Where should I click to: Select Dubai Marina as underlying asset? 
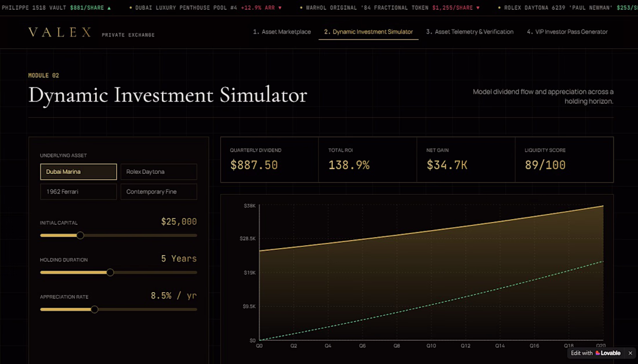tap(78, 172)
